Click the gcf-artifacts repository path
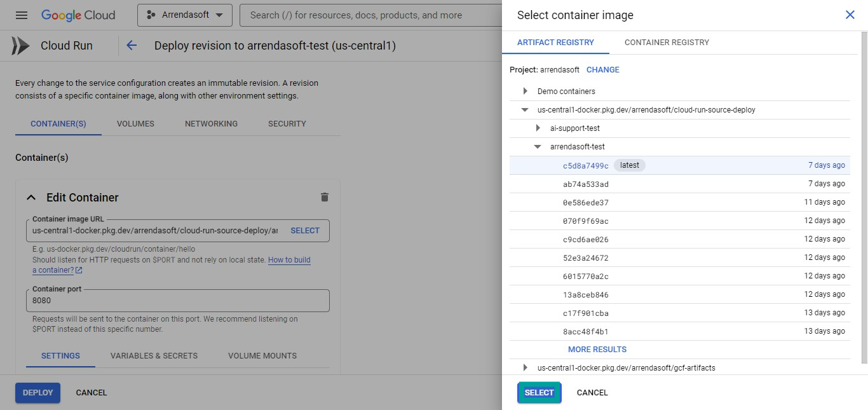Viewport: 868px width, 410px height. (x=627, y=368)
